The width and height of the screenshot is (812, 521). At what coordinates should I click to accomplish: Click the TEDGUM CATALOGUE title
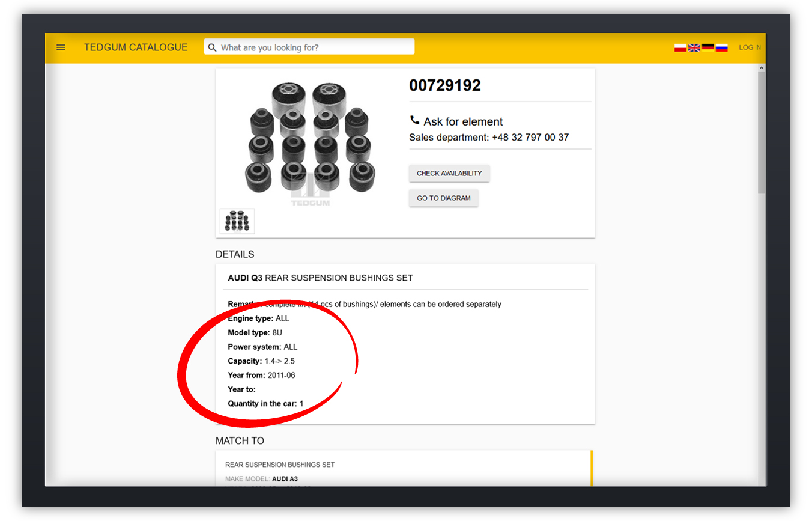pos(136,47)
